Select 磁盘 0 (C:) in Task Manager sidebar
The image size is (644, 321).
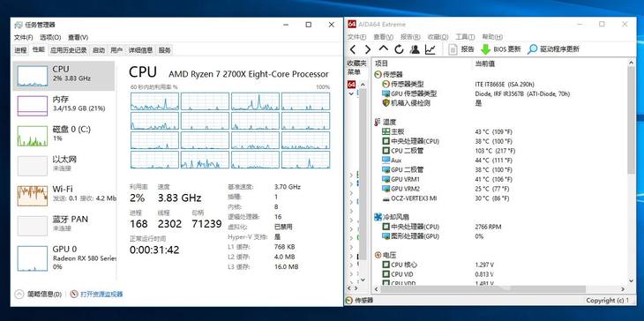64,136
